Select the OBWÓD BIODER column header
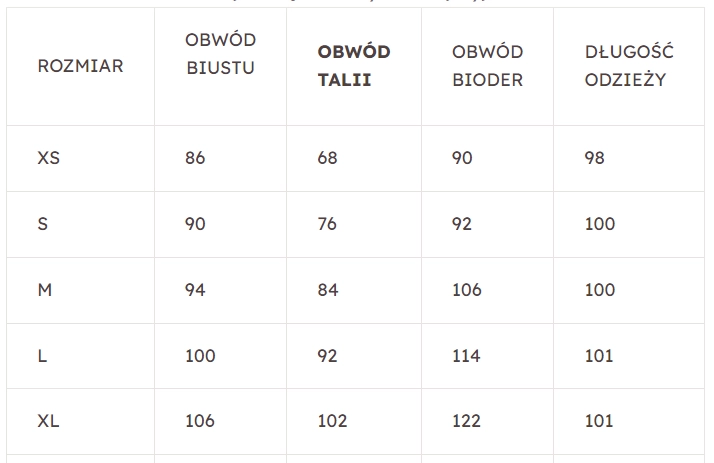Screen dimensions: 714x463 tap(487, 66)
